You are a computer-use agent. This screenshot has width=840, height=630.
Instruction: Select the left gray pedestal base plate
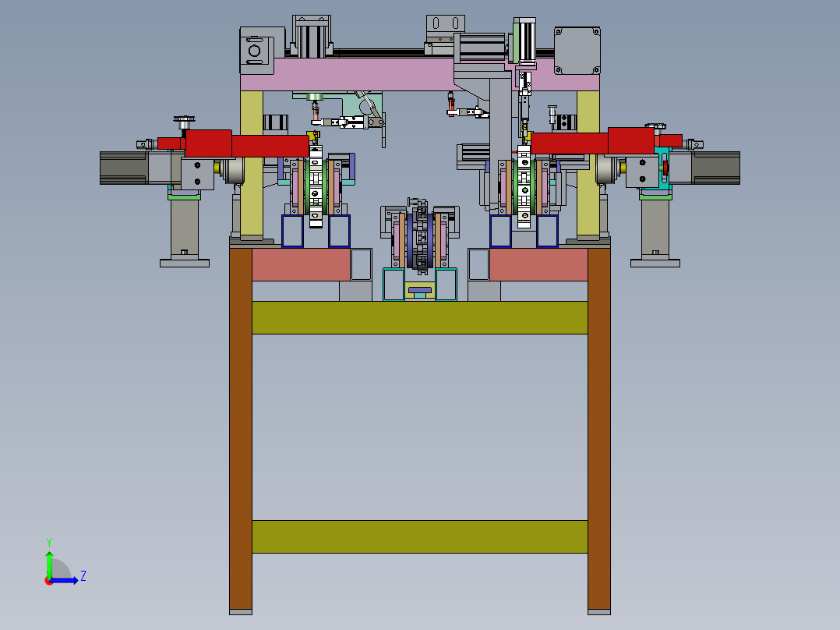[185, 264]
